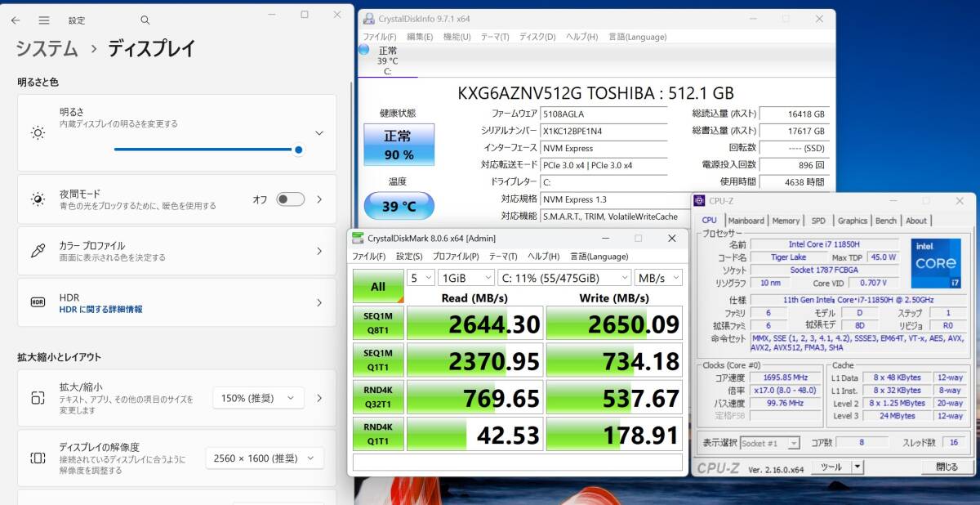Click the 正常 90% health status box
Image resolution: width=980 pixels, height=505 pixels.
pyautogui.click(x=399, y=145)
